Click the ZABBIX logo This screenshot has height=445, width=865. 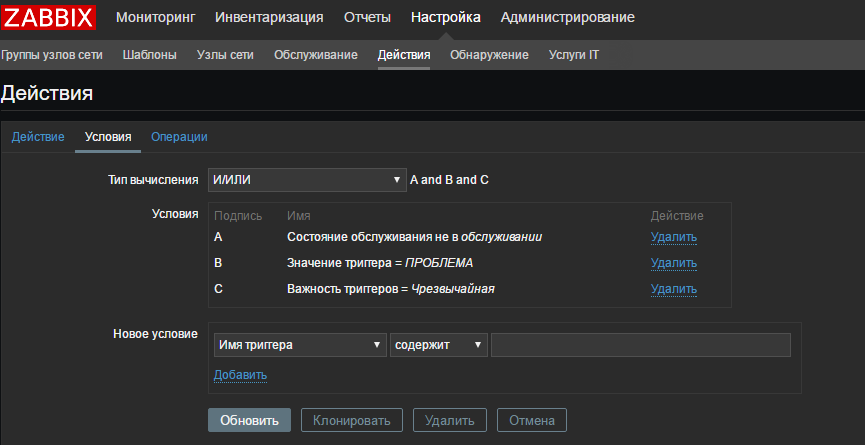[49, 17]
